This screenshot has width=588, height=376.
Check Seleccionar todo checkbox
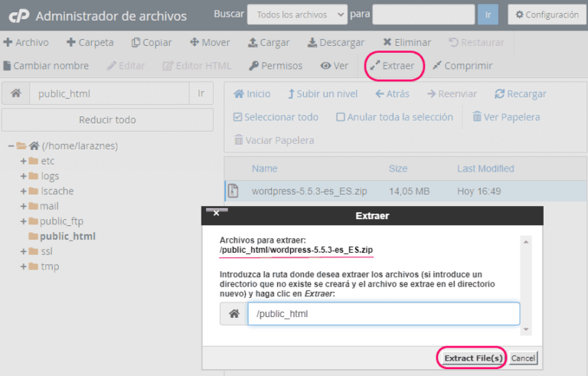pos(237,117)
